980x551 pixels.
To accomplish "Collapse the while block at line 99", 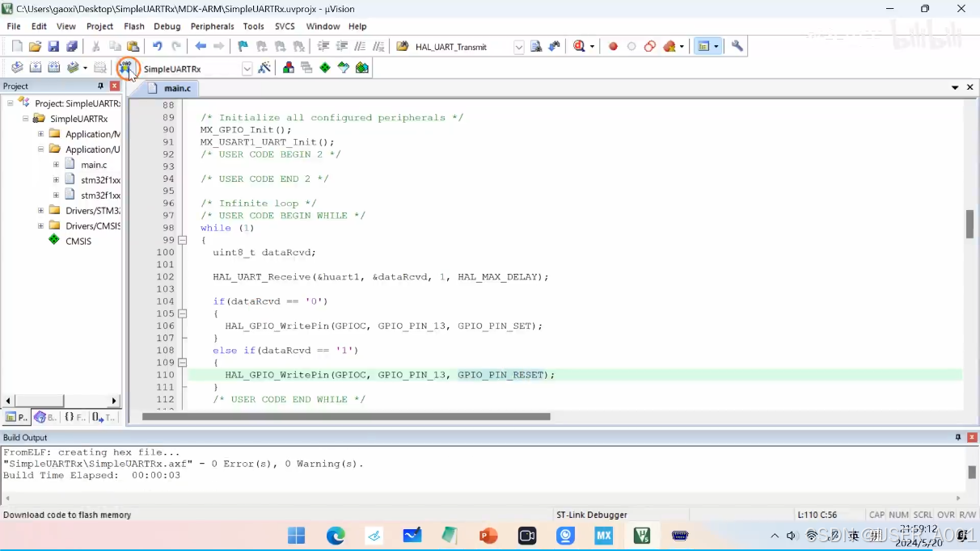I will click(183, 240).
